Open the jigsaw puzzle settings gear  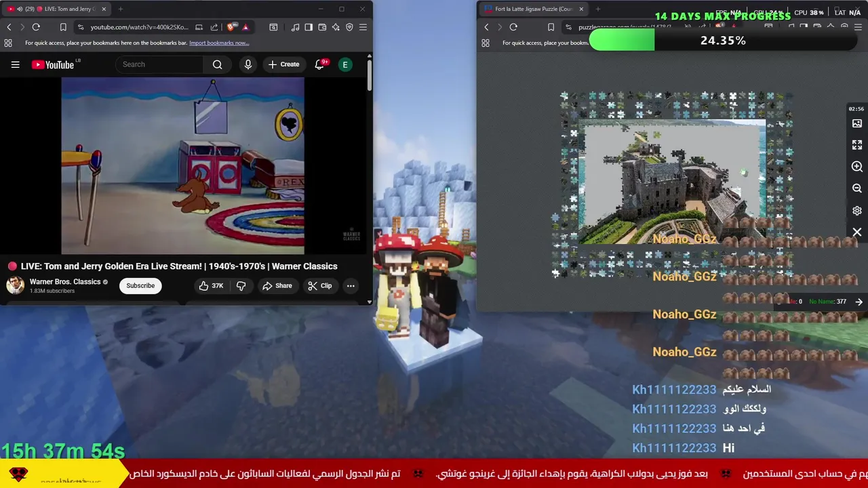[857, 211]
